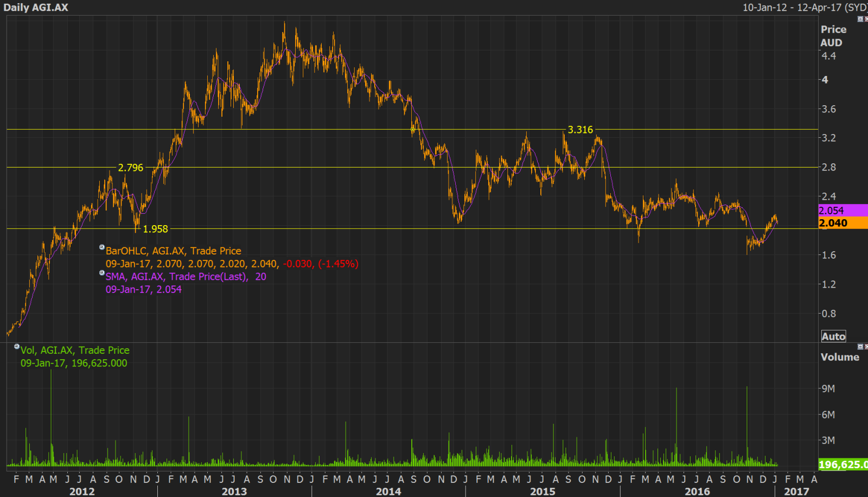Click the 4.4 price axis label
868x497 pixels.
click(829, 56)
